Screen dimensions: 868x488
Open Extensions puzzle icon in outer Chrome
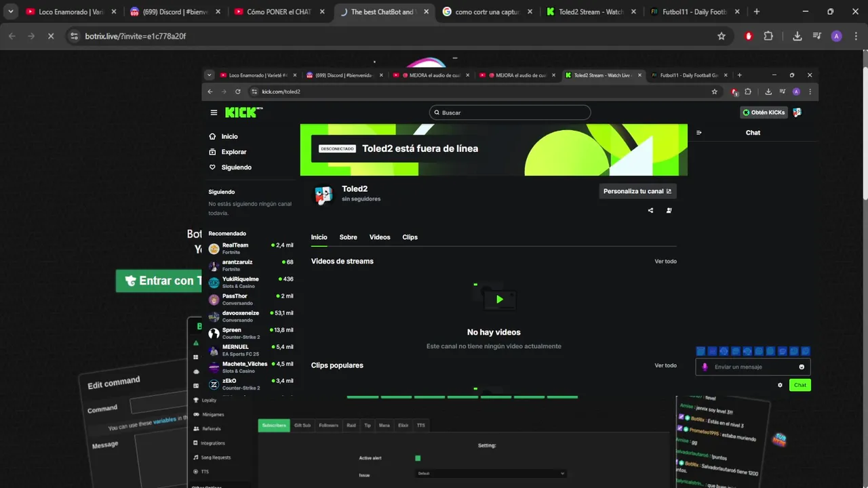click(x=768, y=36)
